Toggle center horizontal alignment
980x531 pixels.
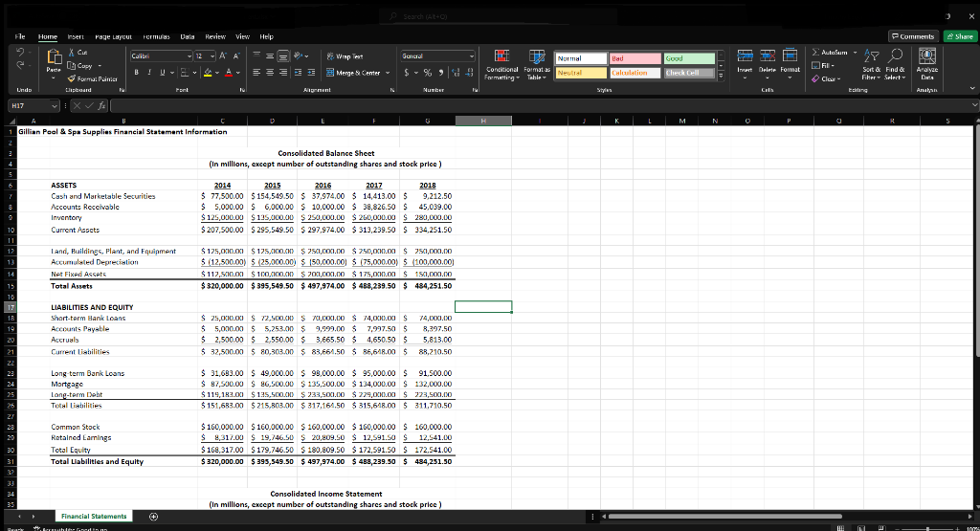270,73
